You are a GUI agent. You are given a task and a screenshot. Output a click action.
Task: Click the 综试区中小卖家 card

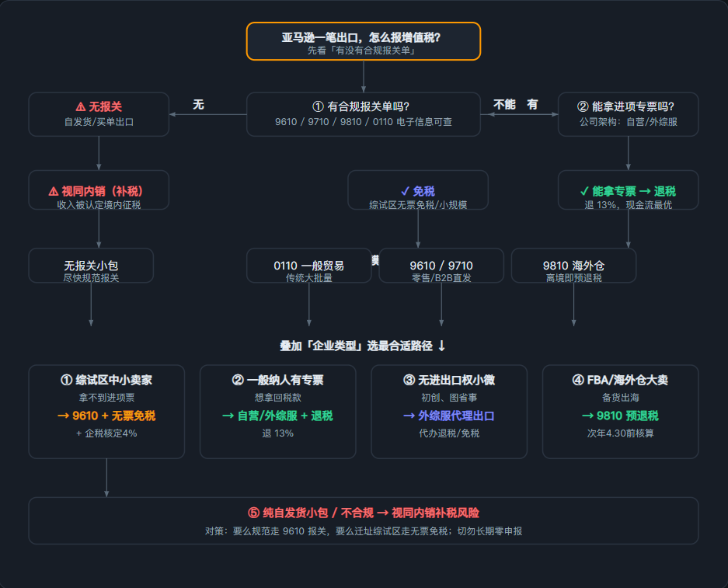click(x=106, y=412)
